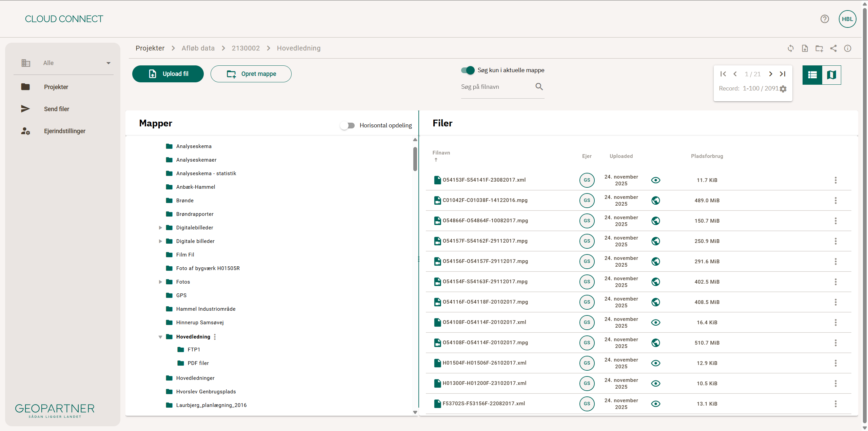Click eye preview for H01504F-H01506F-26102017.xml
868x431 pixels.
656,363
